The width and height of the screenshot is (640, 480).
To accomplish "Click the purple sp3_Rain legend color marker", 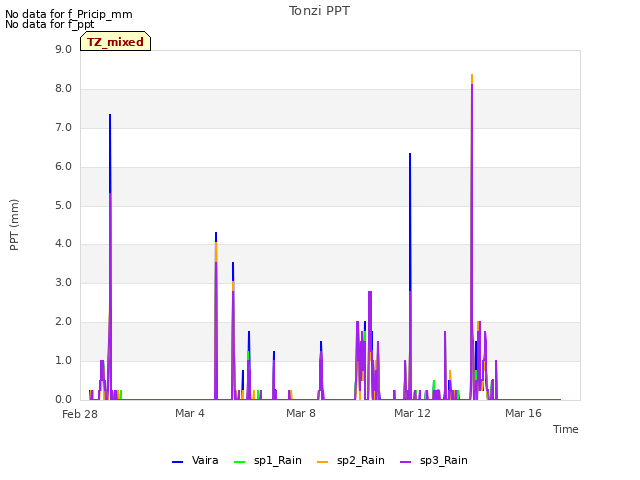I will coord(405,462).
